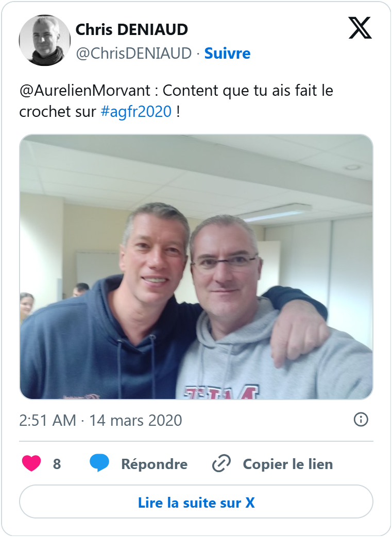Screen dimensions: 392x537
Task: Like the tweet with the heart icon
Action: (31, 464)
